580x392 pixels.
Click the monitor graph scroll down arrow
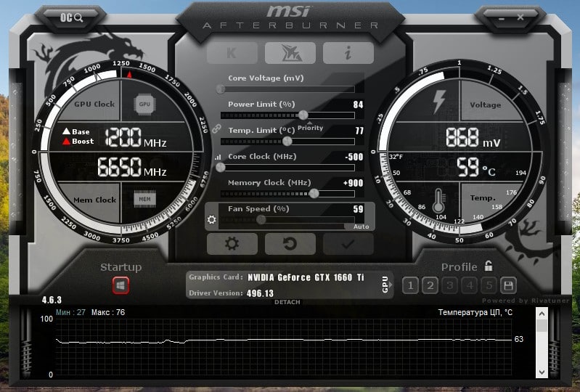(542, 372)
